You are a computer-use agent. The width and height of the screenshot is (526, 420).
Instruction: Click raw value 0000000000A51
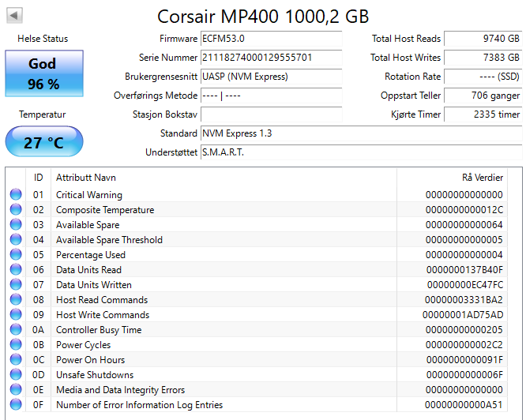pos(464,404)
